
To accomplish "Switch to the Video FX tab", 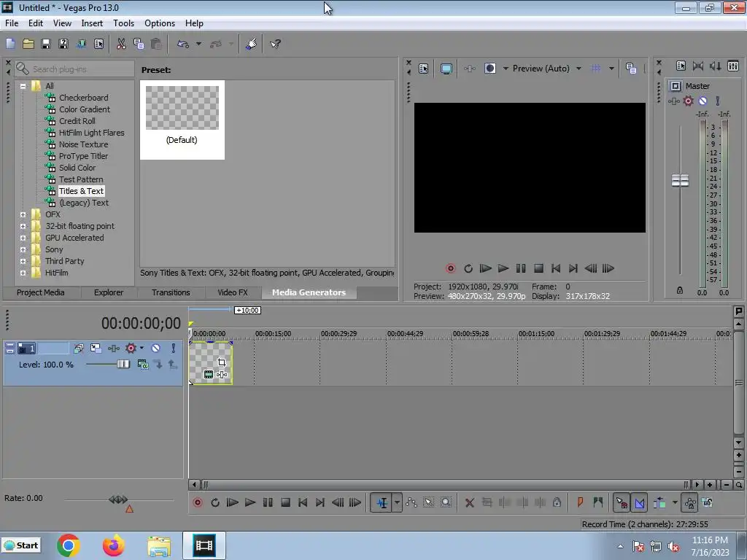I will 233,292.
